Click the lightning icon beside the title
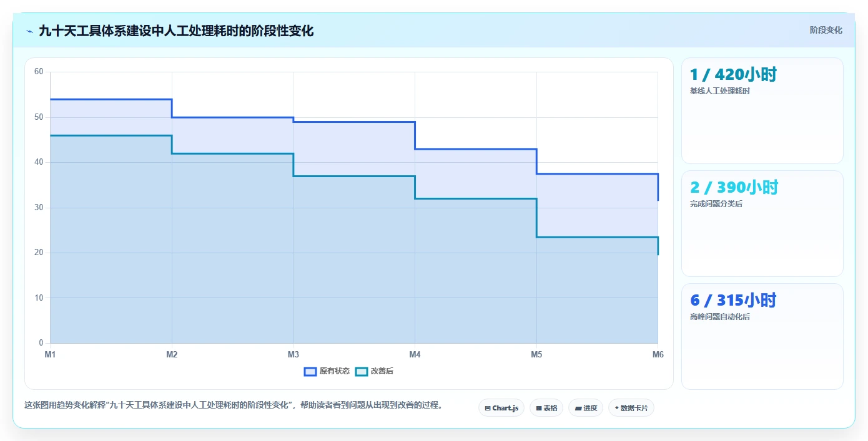 29,31
